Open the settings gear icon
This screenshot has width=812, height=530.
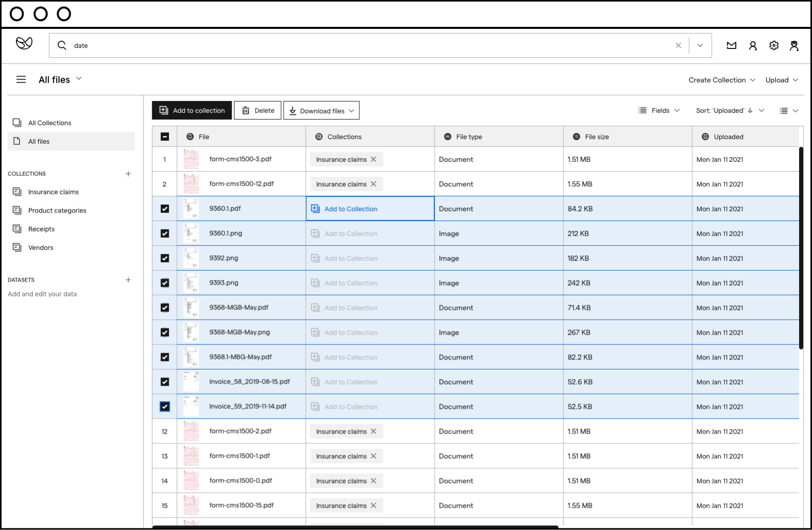pos(773,45)
